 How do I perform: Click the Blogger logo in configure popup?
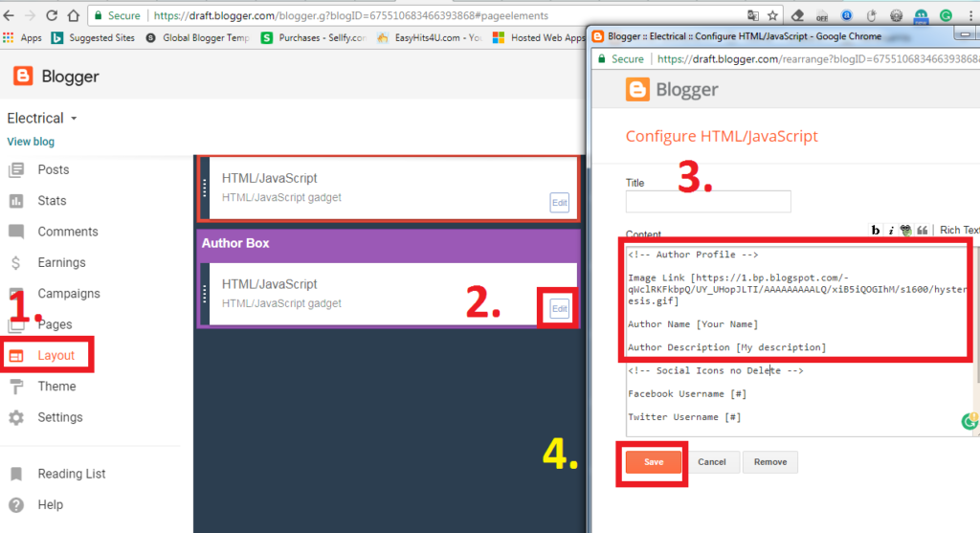tap(637, 89)
